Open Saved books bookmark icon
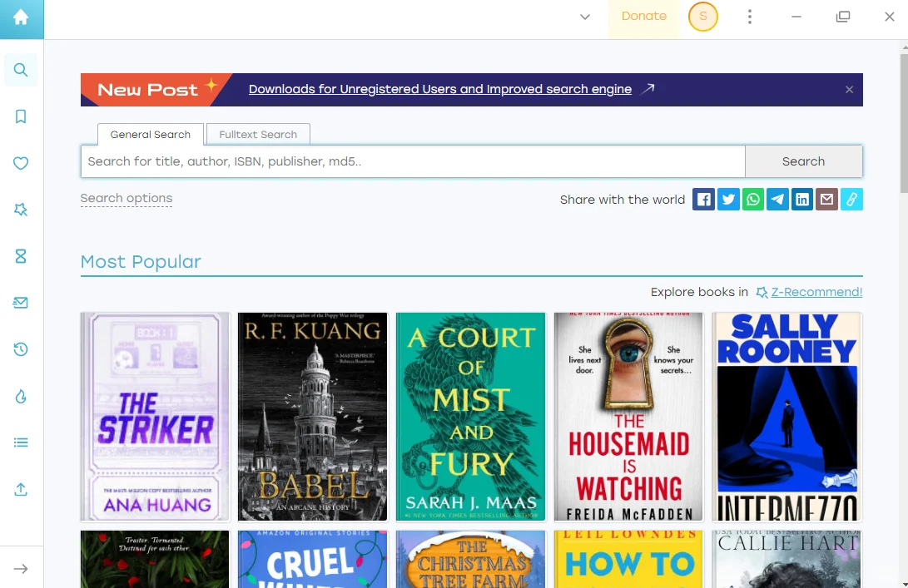This screenshot has width=908, height=588. pyautogui.click(x=21, y=116)
